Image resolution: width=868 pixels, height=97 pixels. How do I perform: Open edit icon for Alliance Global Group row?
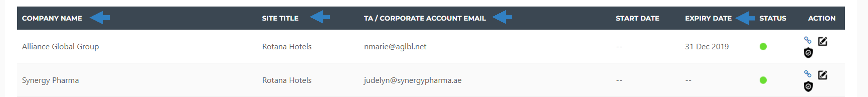[823, 41]
